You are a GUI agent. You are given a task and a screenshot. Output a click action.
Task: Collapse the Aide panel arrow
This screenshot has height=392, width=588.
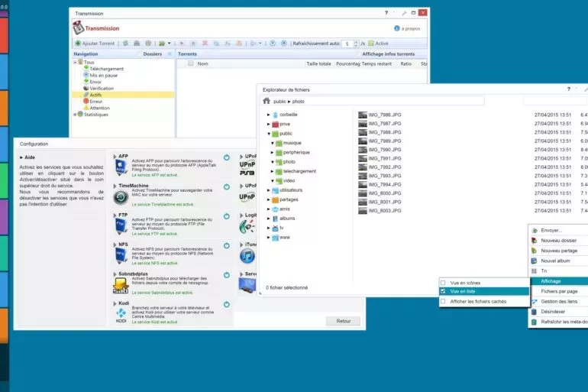click(21, 157)
